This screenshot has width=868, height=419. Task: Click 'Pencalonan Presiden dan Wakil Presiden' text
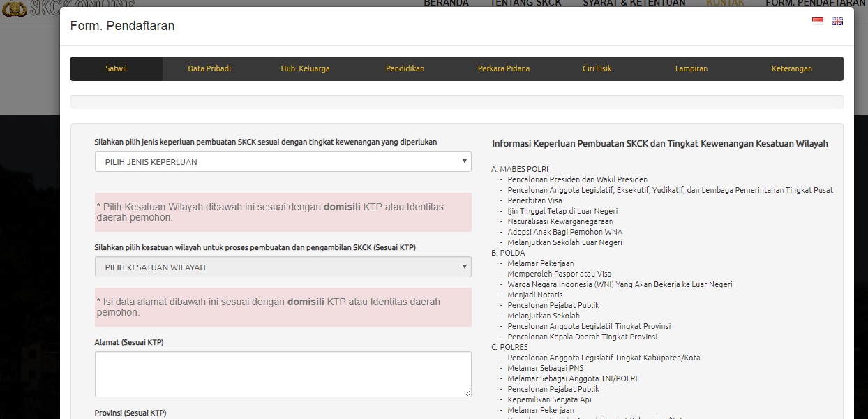[577, 179]
